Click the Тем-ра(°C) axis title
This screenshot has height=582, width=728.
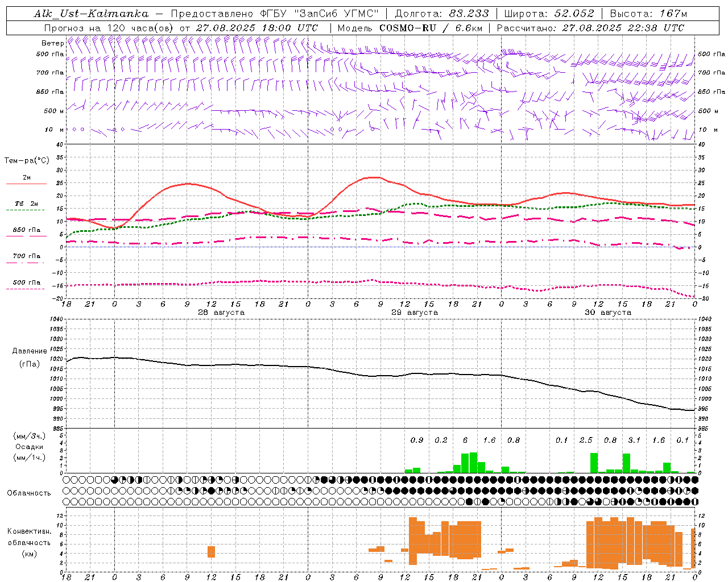(x=27, y=161)
